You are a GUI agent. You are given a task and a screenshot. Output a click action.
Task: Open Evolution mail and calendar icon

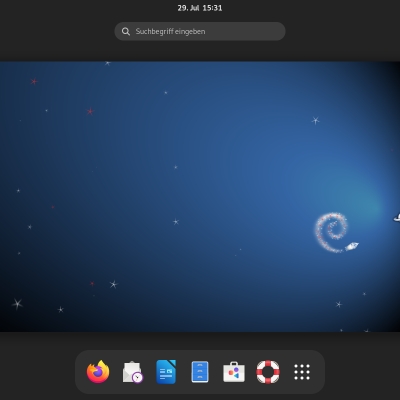[x=133, y=372]
